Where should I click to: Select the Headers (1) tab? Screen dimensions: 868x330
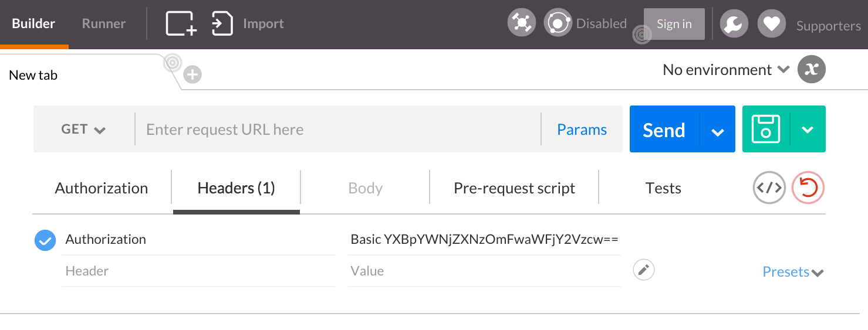(237, 188)
